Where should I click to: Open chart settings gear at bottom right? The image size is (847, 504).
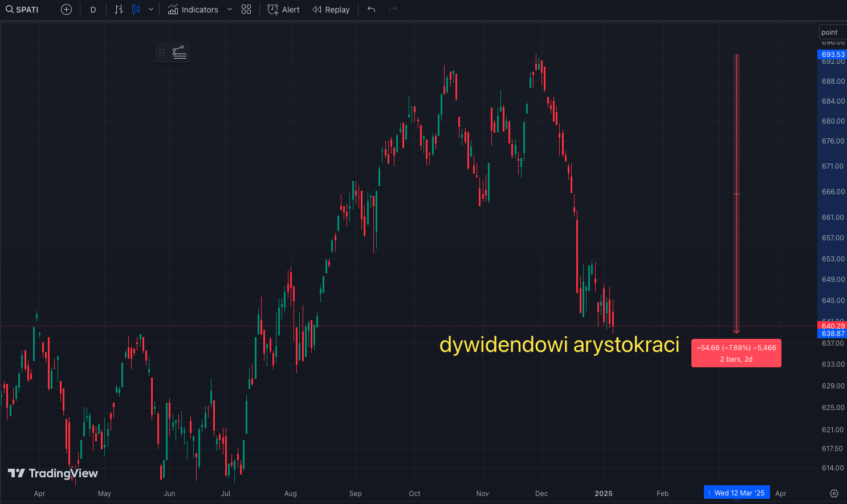pyautogui.click(x=834, y=493)
